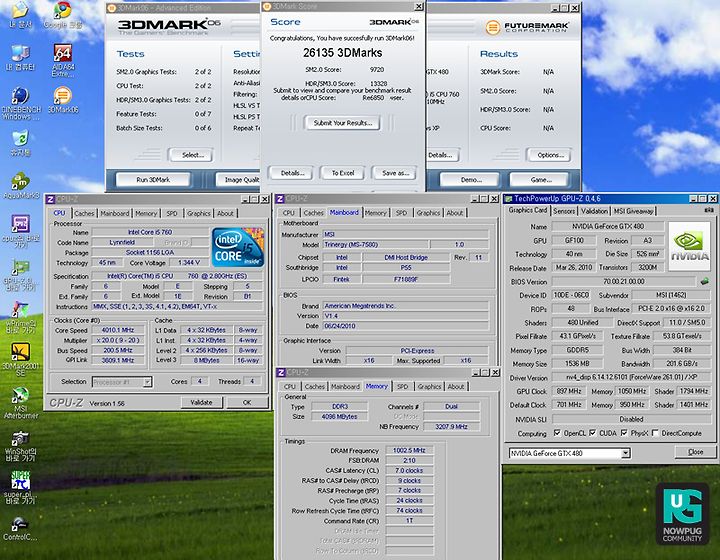Open the Processor selection dropdown in CPU-Z
Image resolution: width=720 pixels, height=560 pixels.
147,381
